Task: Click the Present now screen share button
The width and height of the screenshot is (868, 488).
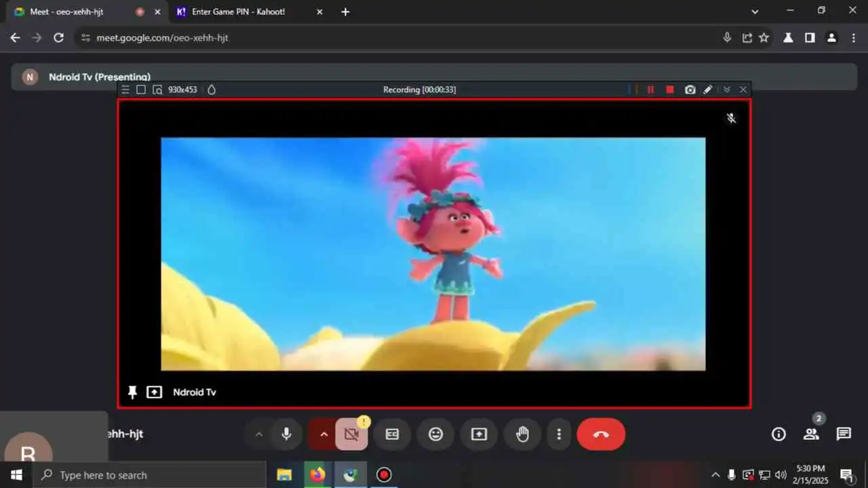Action: pyautogui.click(x=479, y=434)
